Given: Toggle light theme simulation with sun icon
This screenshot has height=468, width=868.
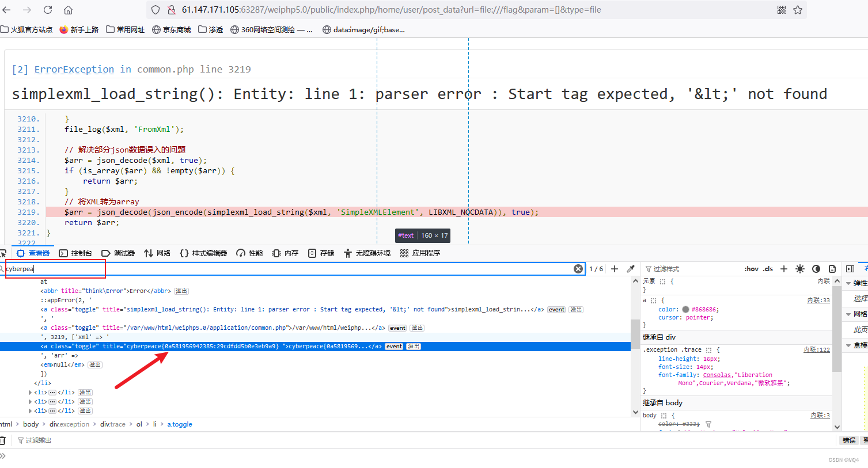Looking at the screenshot, I should [799, 268].
